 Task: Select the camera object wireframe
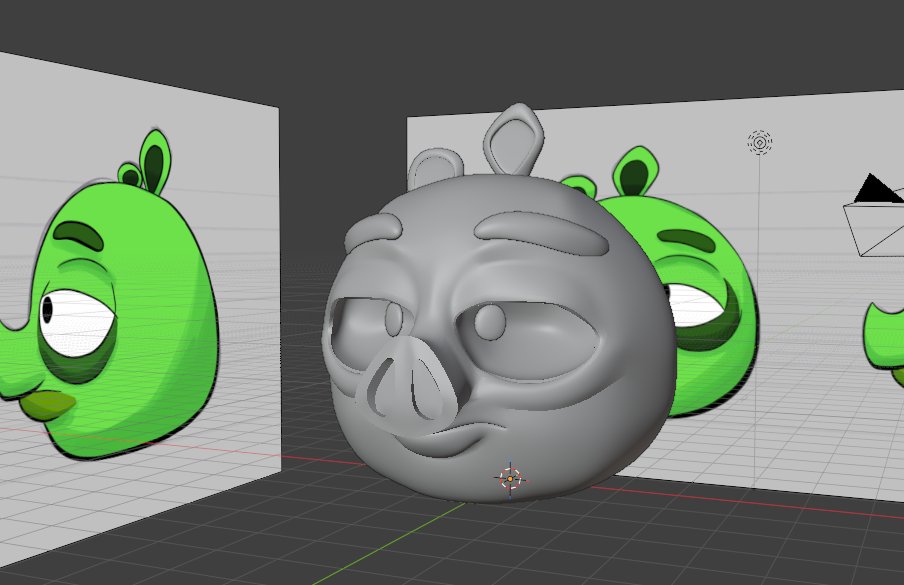(x=874, y=216)
